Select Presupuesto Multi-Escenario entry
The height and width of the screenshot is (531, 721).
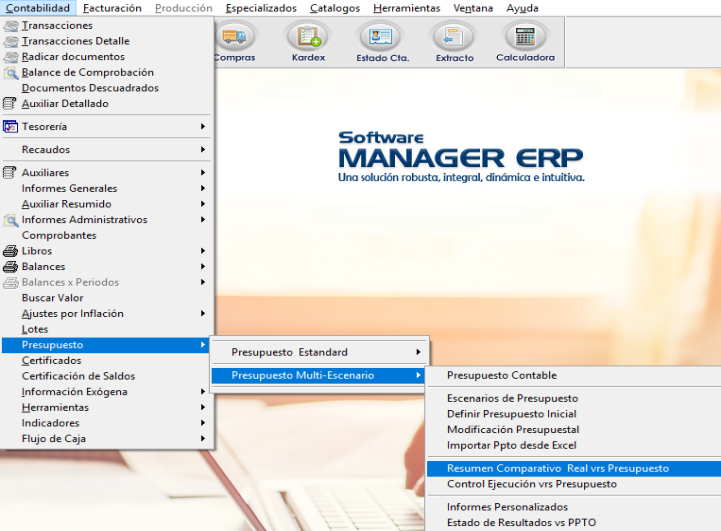point(318,375)
